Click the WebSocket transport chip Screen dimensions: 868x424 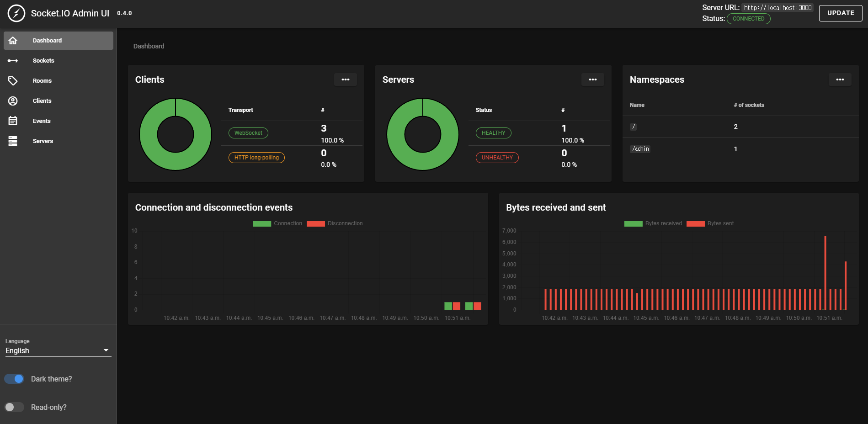(248, 133)
